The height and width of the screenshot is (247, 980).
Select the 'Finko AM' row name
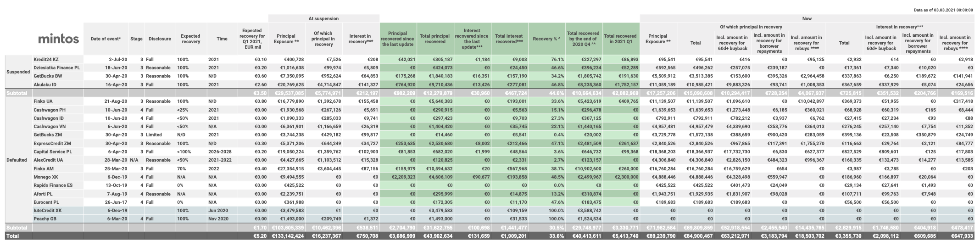point(44,168)
